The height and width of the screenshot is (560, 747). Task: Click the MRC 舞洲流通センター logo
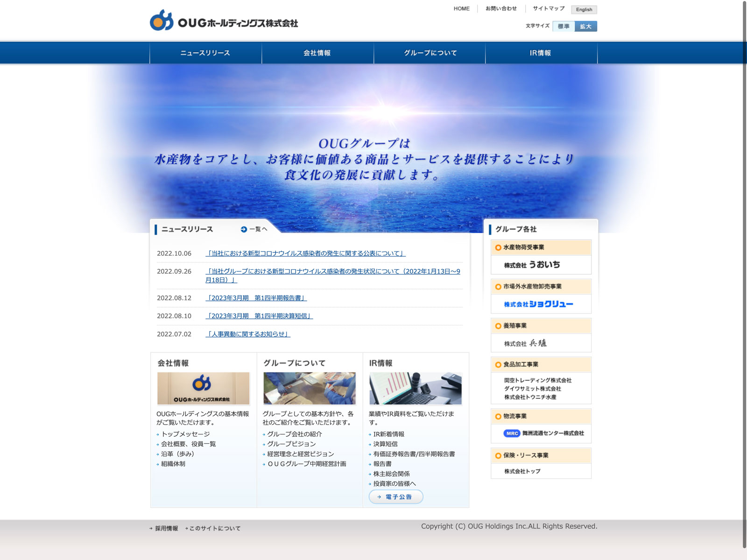(543, 433)
